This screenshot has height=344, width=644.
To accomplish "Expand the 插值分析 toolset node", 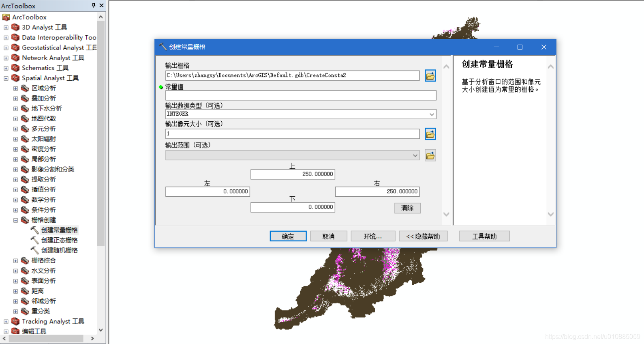I will point(15,190).
